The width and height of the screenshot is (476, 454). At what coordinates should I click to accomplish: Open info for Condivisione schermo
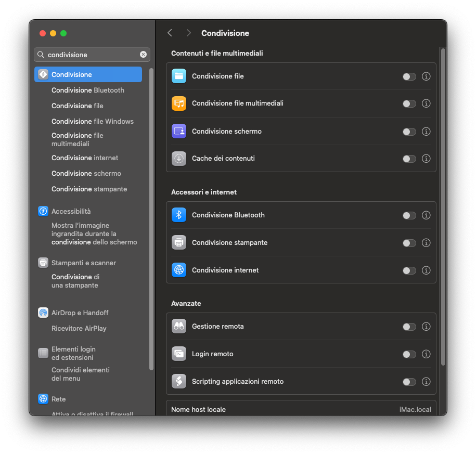(x=426, y=132)
